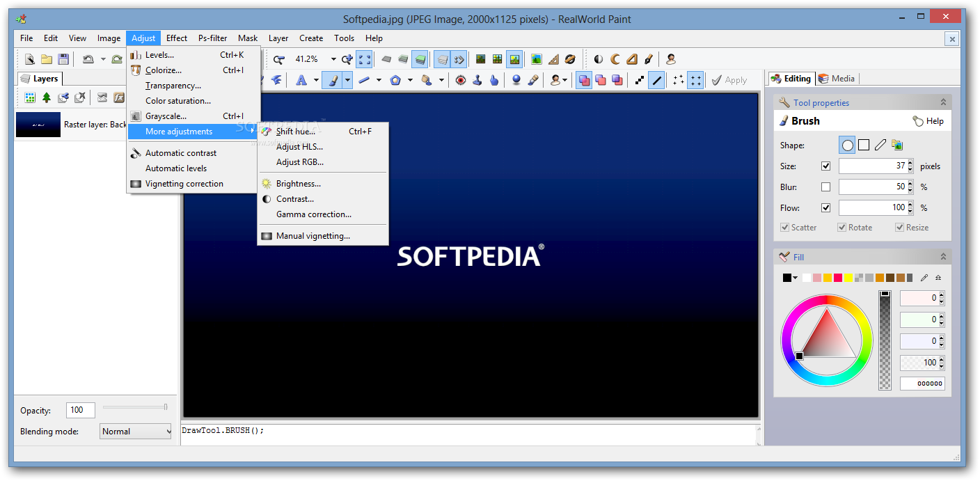Image resolution: width=980 pixels, height=481 pixels.
Task: Pick the yellow fill color swatch
Action: (x=848, y=278)
